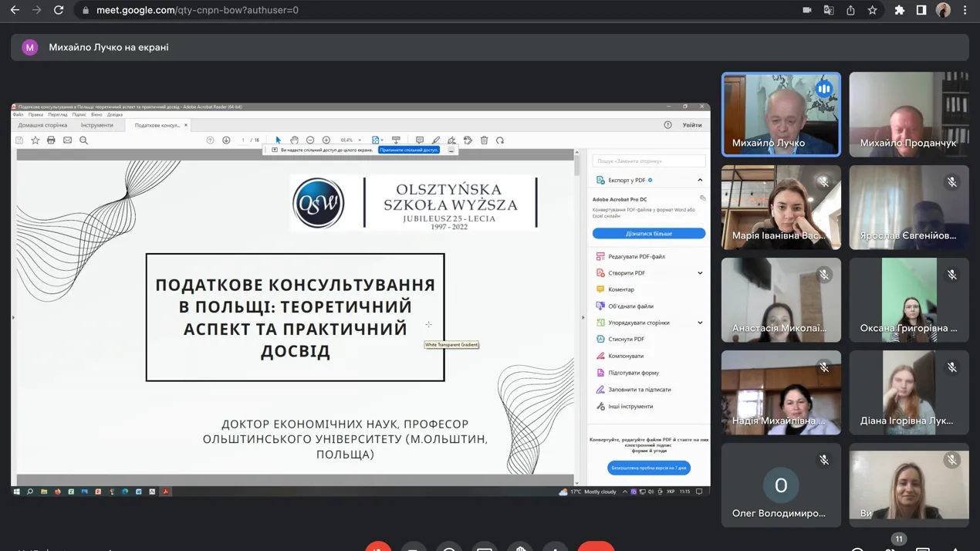This screenshot has height=551, width=980.
Task: Collapse the Експорт у PDF section
Action: click(x=700, y=181)
